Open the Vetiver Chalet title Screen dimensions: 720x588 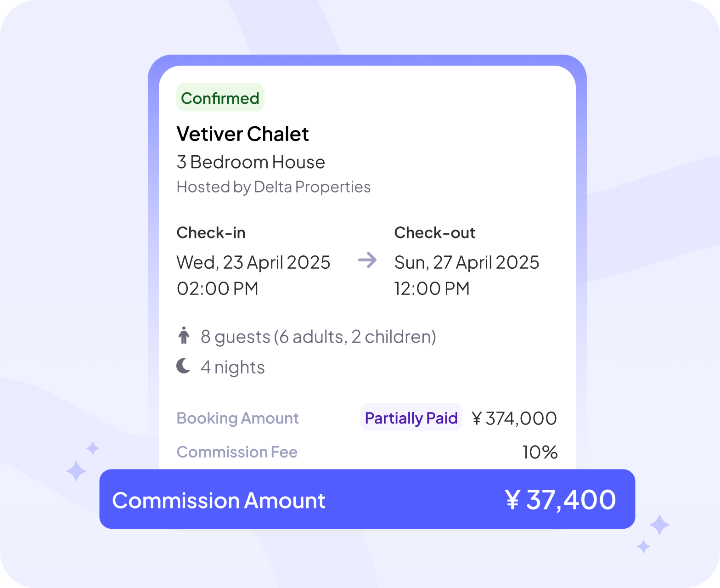(242, 134)
